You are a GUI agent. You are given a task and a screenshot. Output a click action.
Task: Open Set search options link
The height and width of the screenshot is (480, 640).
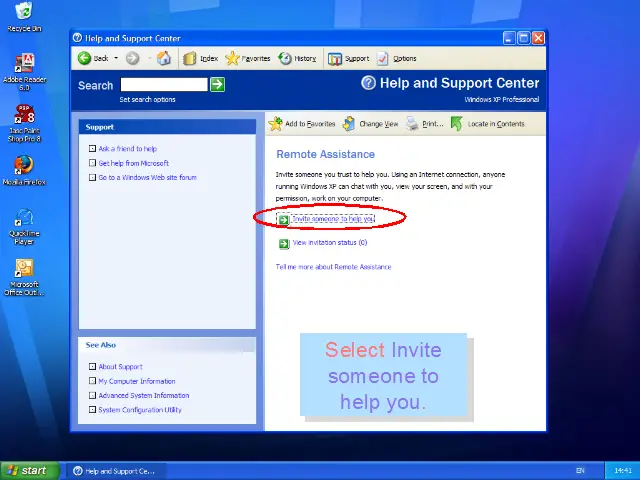point(147,100)
